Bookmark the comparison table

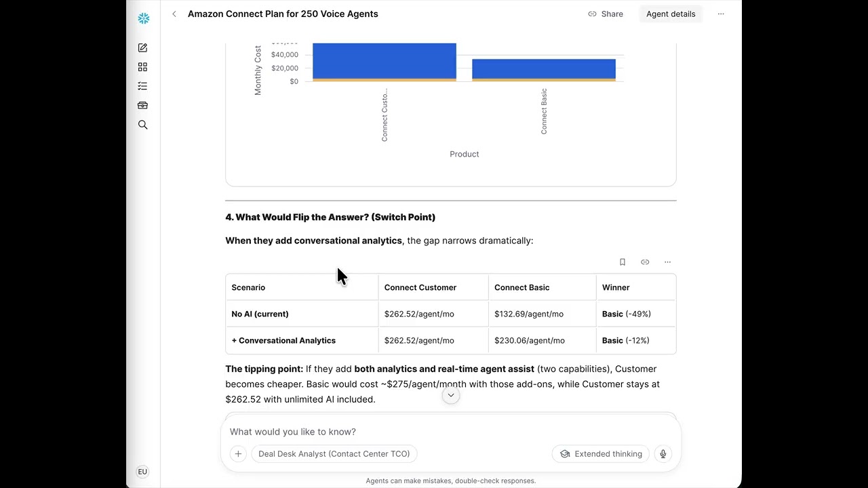tap(623, 262)
